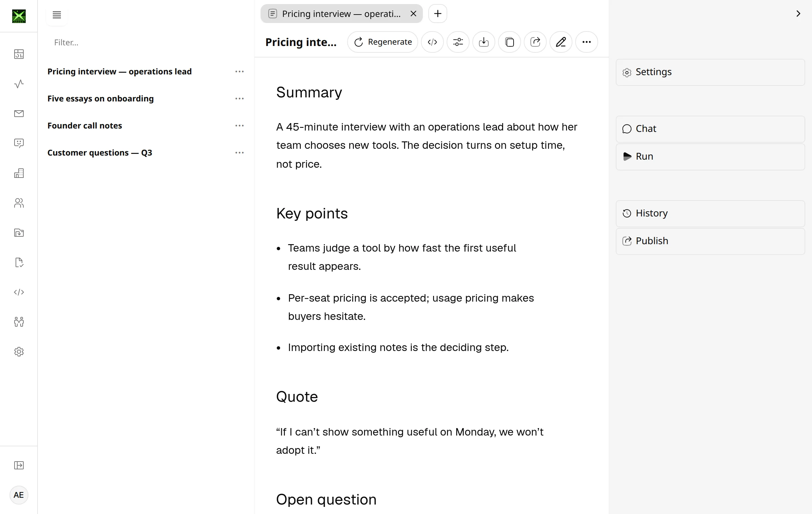Add a new tab with plus button

click(438, 14)
